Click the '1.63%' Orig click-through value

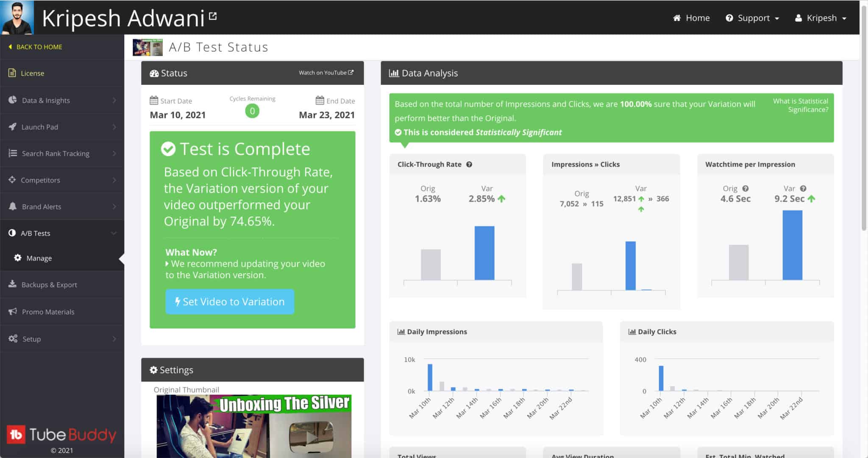click(x=428, y=198)
